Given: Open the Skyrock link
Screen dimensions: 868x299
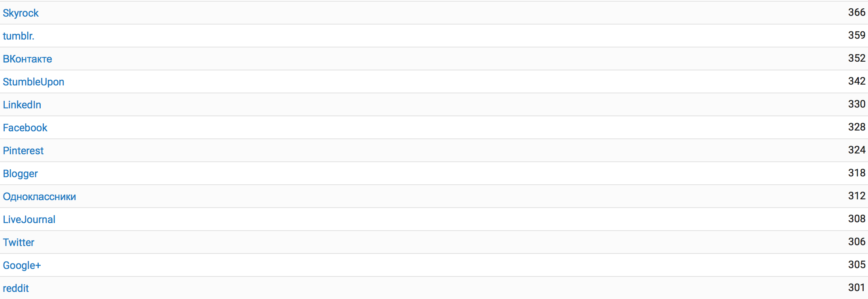Looking at the screenshot, I should (x=21, y=13).
